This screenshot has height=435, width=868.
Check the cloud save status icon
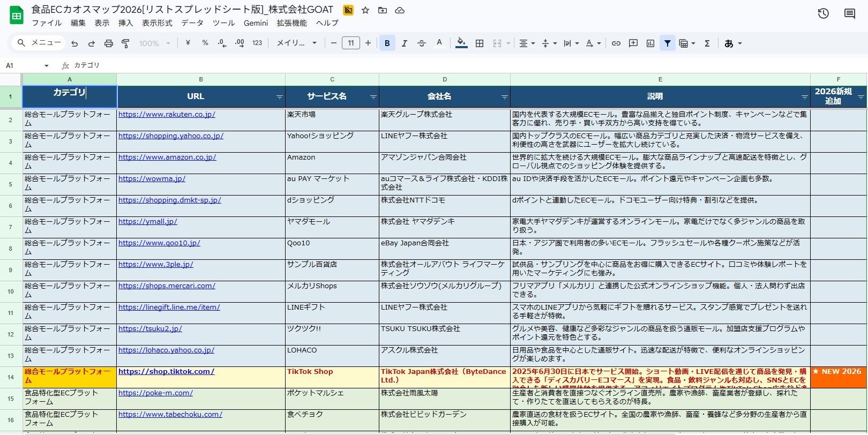point(400,10)
